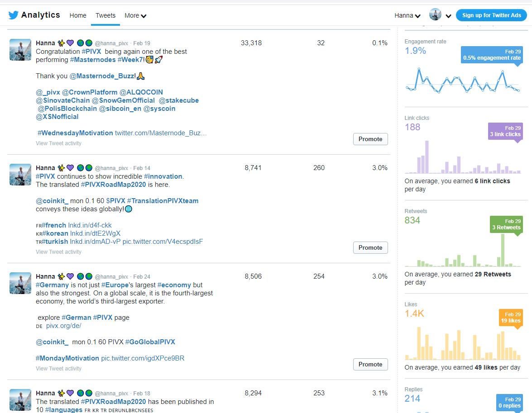Image resolution: width=532 pixels, height=413 pixels.
Task: Expand the More dropdown menu
Action: pos(135,15)
